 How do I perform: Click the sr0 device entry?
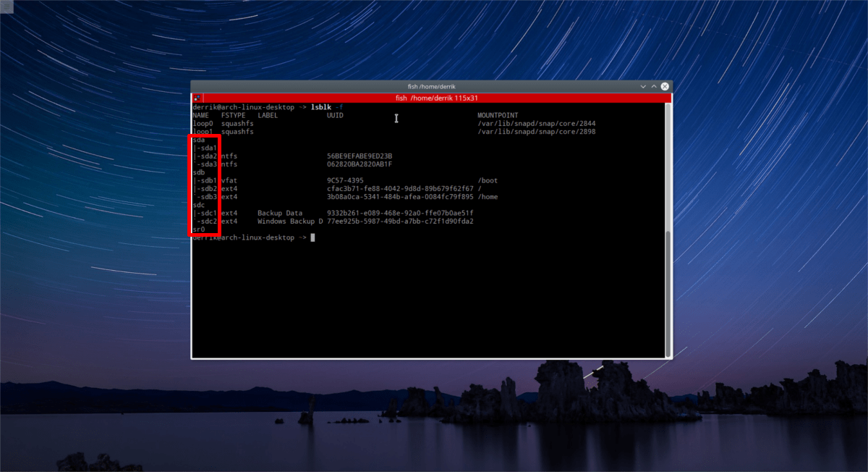[198, 229]
